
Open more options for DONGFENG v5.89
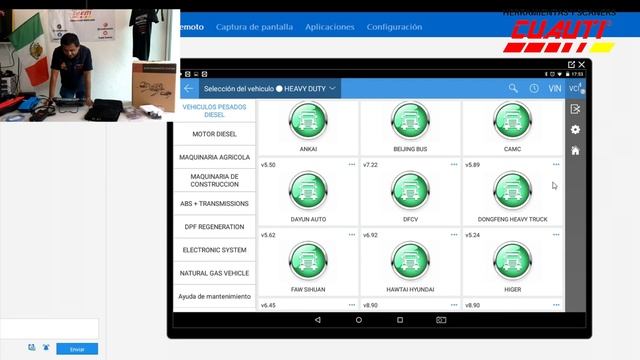click(556, 164)
